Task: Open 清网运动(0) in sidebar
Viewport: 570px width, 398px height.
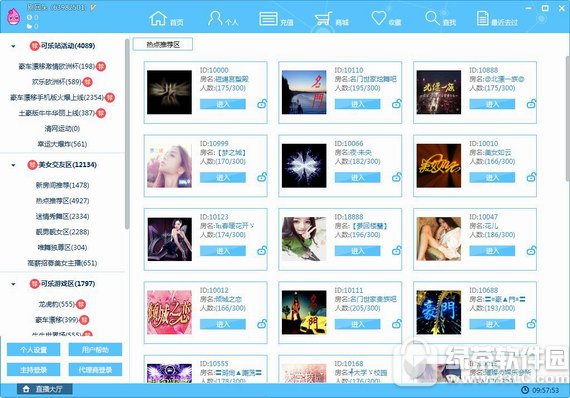Action: point(62,129)
